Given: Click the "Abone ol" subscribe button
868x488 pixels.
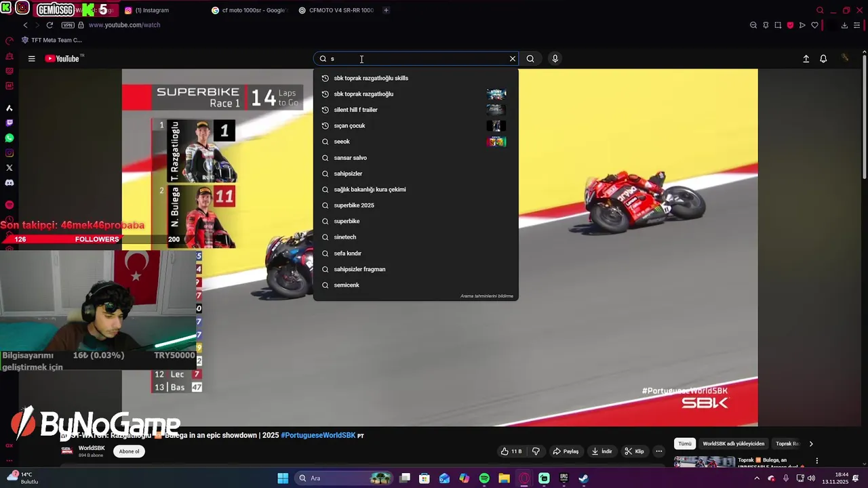Looking at the screenshot, I should [x=129, y=451].
